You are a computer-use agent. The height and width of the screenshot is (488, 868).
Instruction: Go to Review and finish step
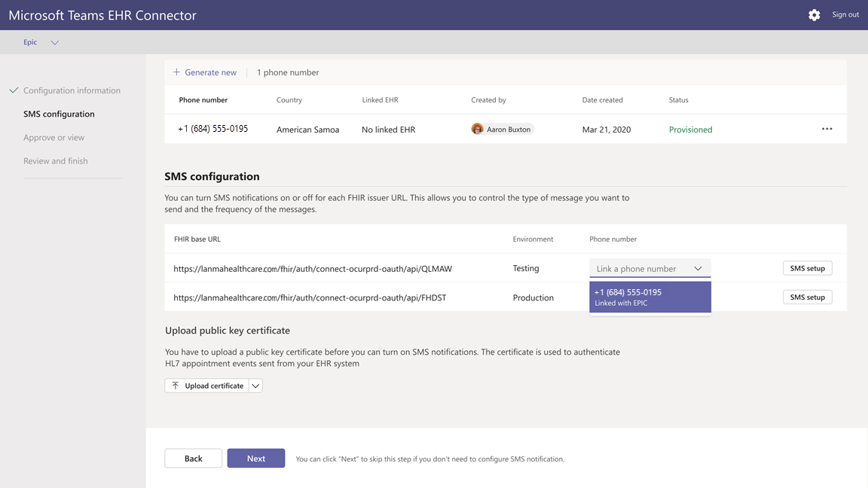click(55, 161)
